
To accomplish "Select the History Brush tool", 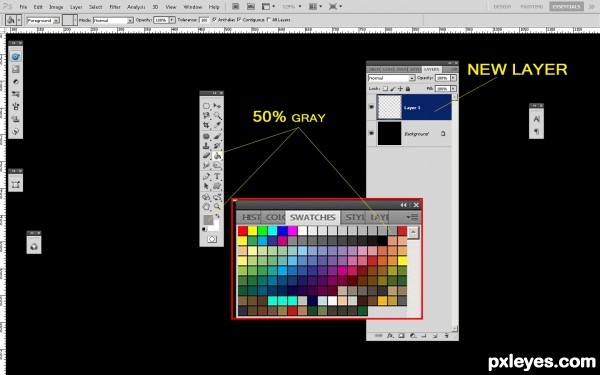I will (x=217, y=146).
